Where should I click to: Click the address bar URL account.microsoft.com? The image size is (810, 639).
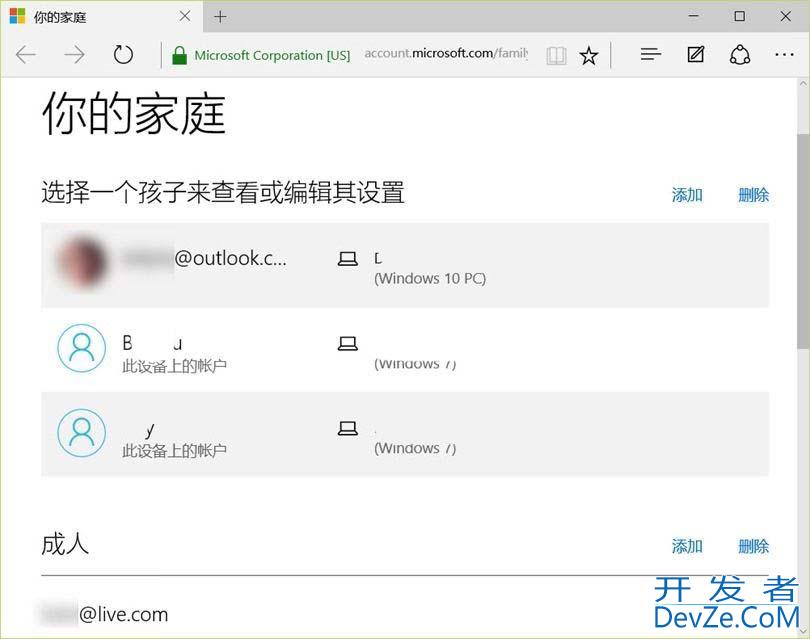point(446,53)
